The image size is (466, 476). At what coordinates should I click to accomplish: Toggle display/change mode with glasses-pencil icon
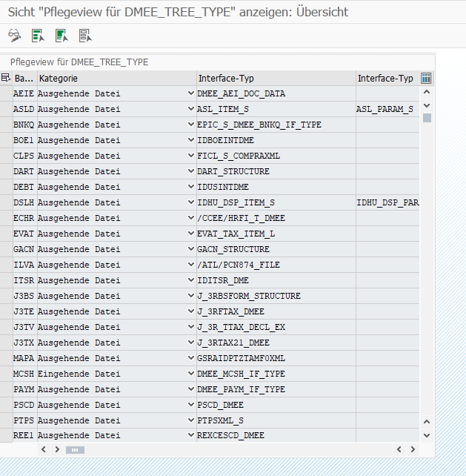[14, 36]
